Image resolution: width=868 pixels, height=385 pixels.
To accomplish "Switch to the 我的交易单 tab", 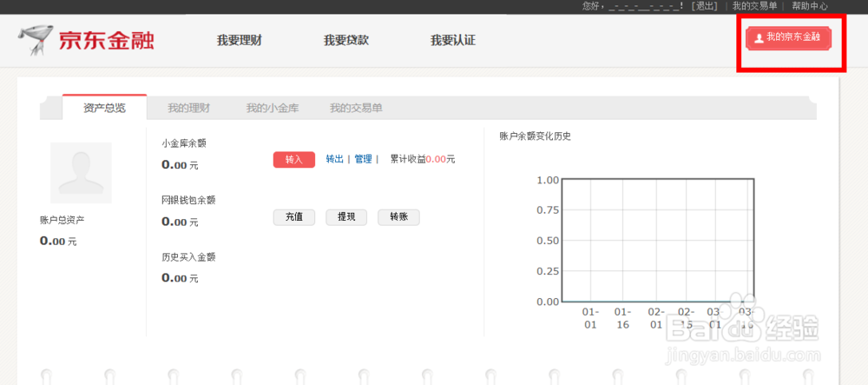I will (x=356, y=108).
